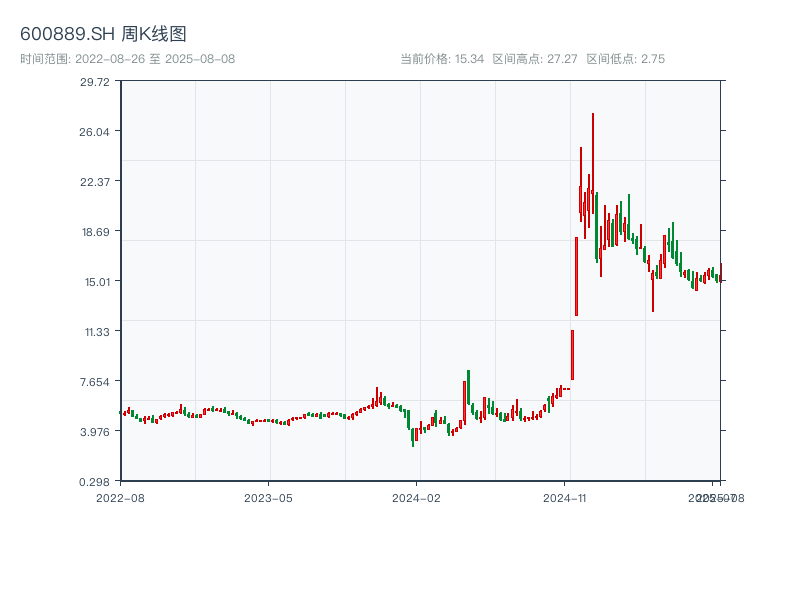The image size is (800, 600).
Task: Click the y-axis value 22.37
Action: point(94,182)
